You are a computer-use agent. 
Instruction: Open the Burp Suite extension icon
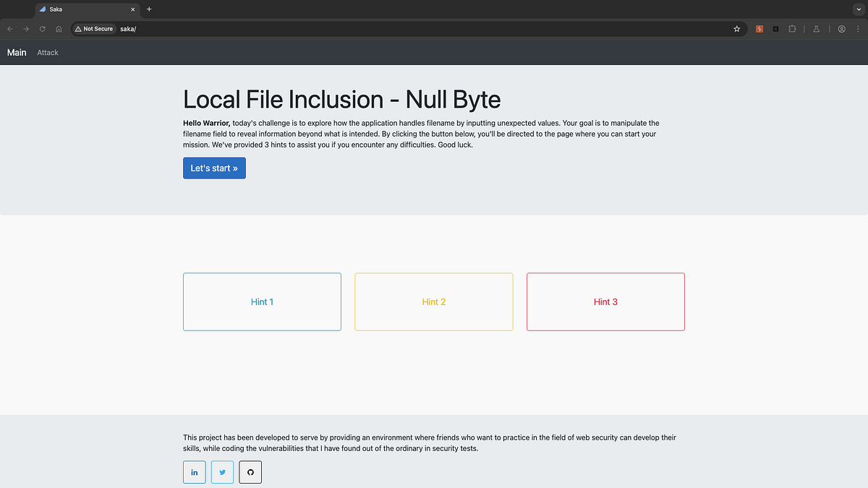point(759,29)
